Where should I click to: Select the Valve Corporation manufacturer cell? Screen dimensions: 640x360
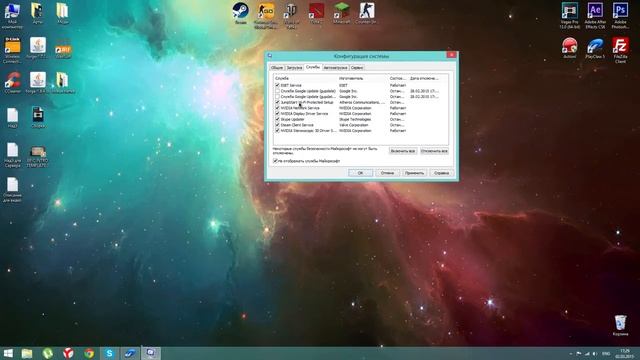click(355, 125)
